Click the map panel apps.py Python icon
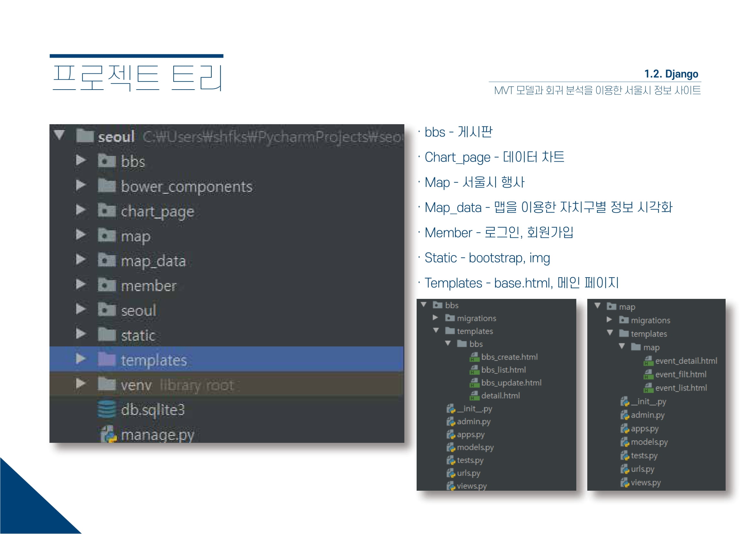 coord(625,429)
